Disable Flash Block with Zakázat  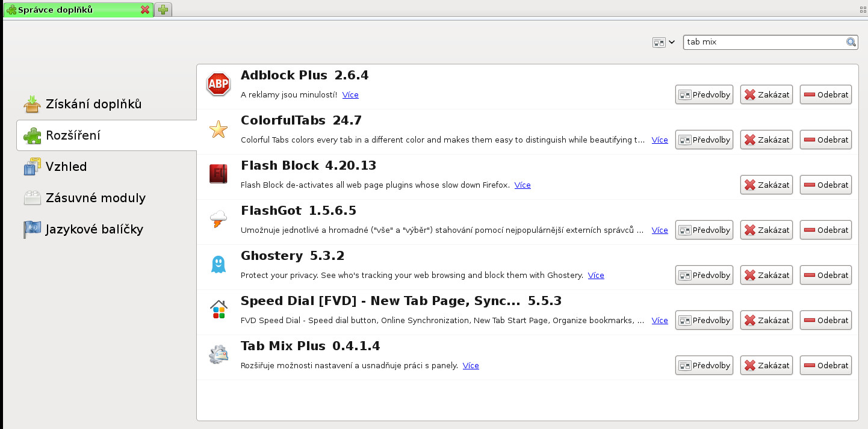point(766,185)
